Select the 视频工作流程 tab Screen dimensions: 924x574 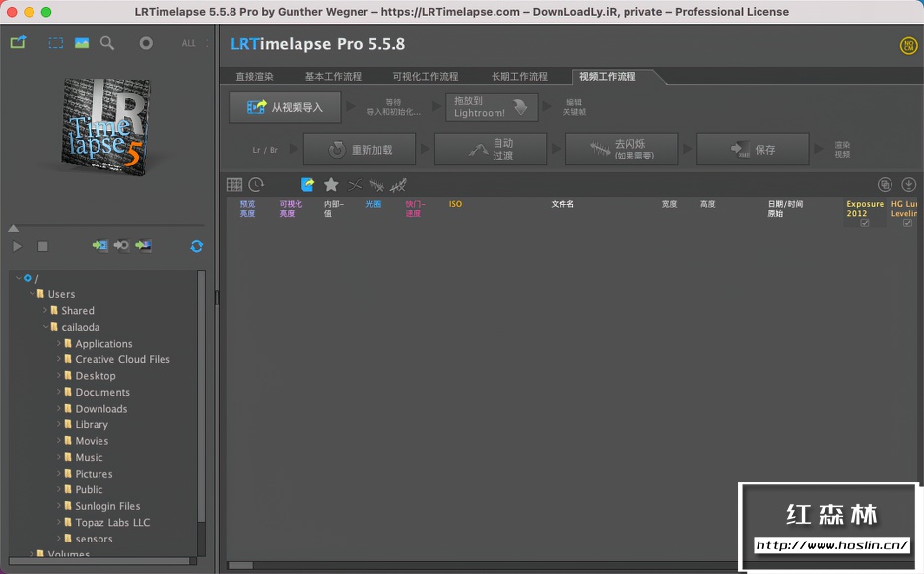[608, 77]
